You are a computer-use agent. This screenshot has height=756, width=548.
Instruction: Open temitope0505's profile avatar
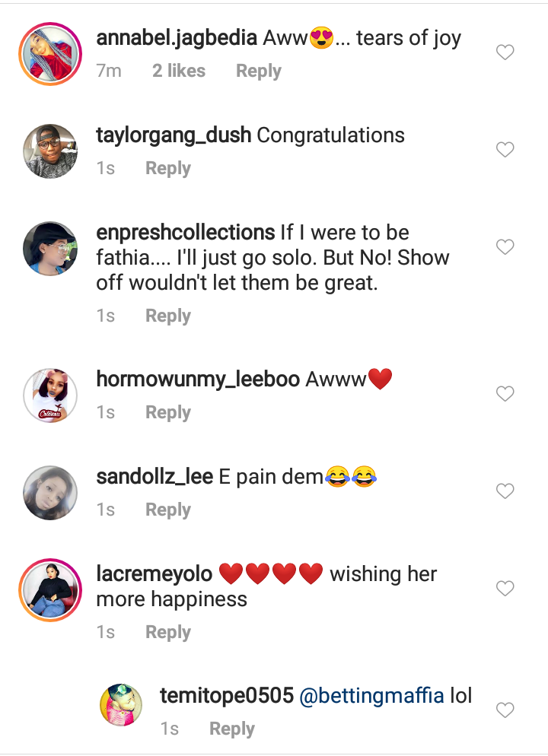click(x=122, y=704)
